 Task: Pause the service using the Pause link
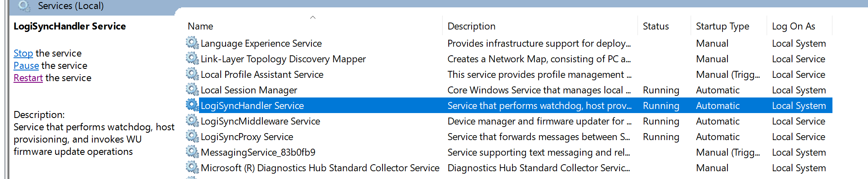tap(26, 66)
